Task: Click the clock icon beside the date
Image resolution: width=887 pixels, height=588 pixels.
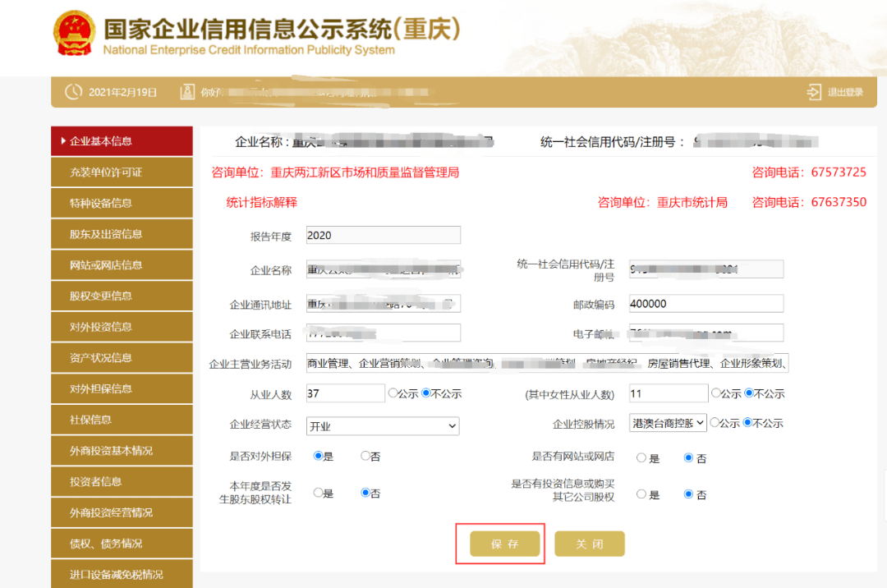Action: [x=74, y=92]
